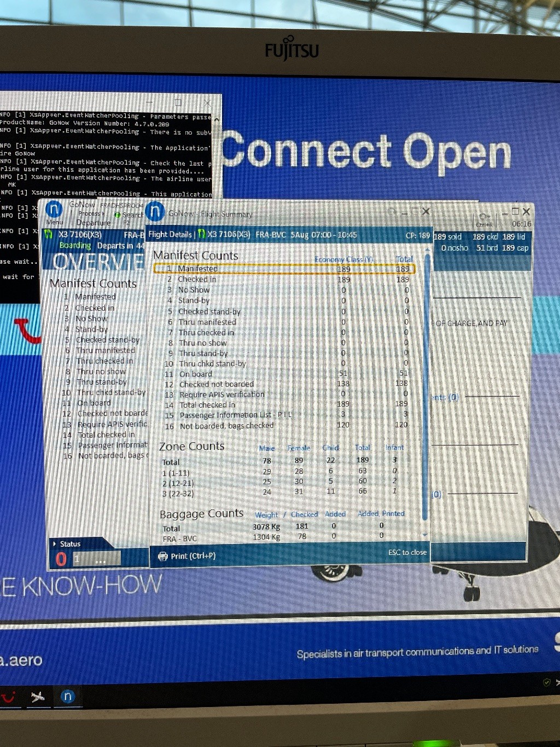Open the Departure menu item
560x747 pixels.
pos(93,223)
